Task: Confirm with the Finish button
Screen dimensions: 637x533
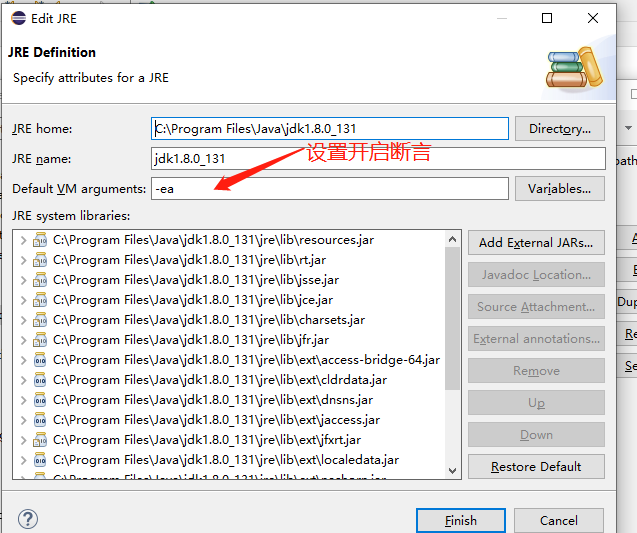Action: [461, 520]
